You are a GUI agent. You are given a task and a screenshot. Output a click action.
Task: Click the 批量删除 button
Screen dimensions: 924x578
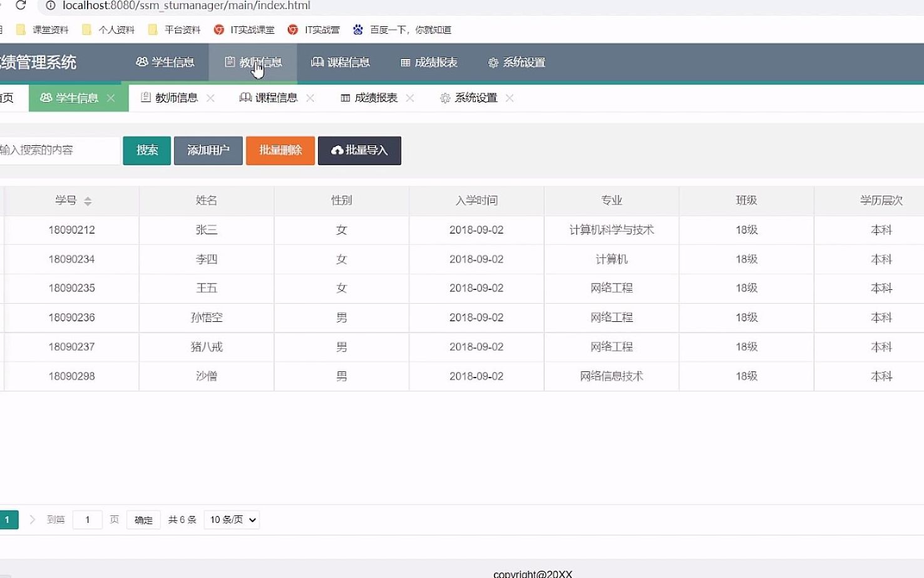coord(280,150)
